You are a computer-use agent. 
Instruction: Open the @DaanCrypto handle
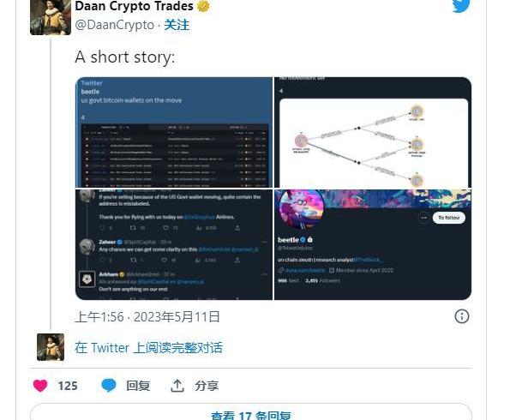115,25
